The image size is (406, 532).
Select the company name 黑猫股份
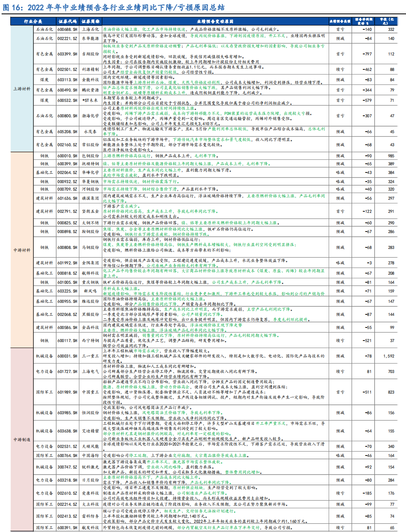click(90, 314)
